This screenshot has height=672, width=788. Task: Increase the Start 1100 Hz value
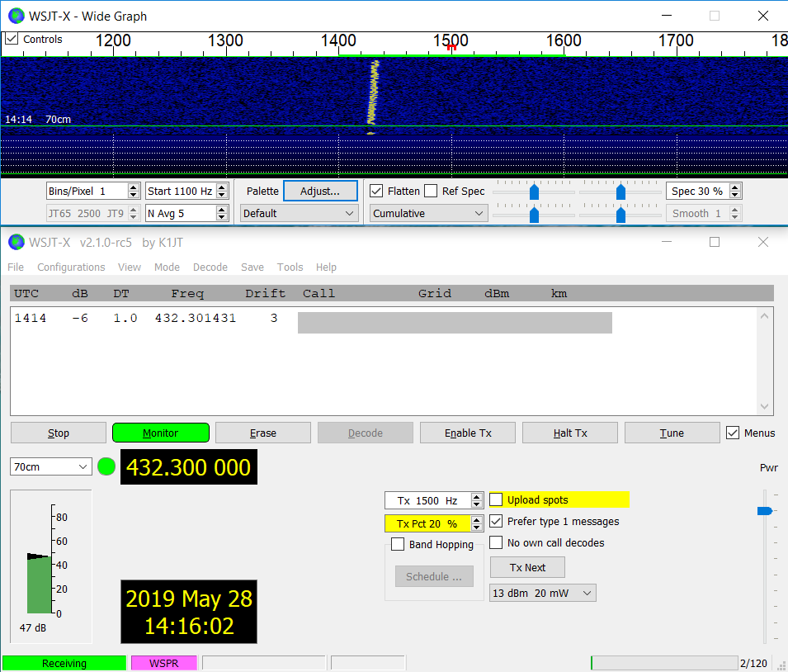click(x=222, y=187)
